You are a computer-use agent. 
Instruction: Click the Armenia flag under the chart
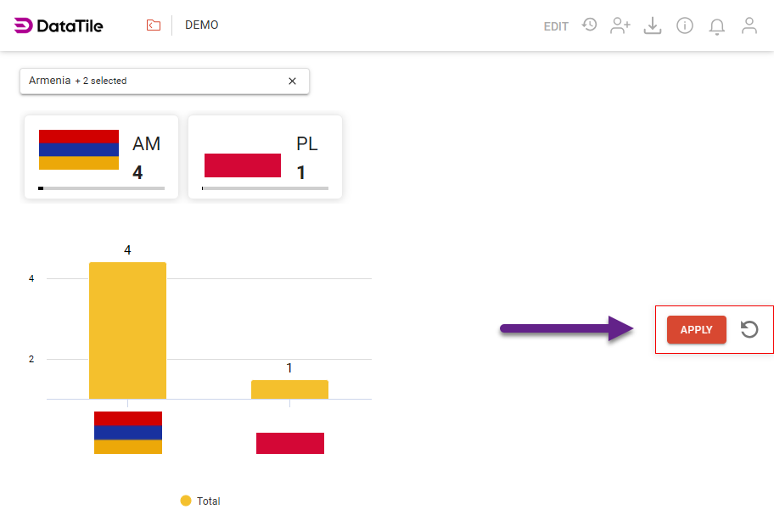128,433
